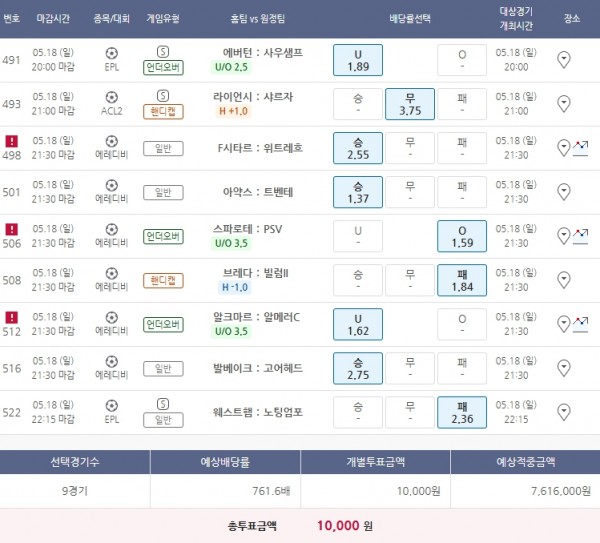Click the venue pin icon for match 522

[x=563, y=412]
